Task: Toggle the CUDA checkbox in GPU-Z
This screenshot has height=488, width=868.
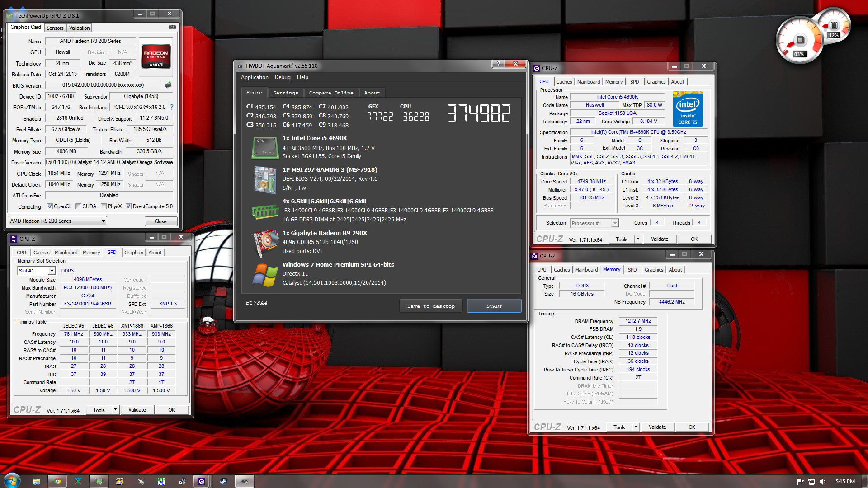Action: pos(78,206)
